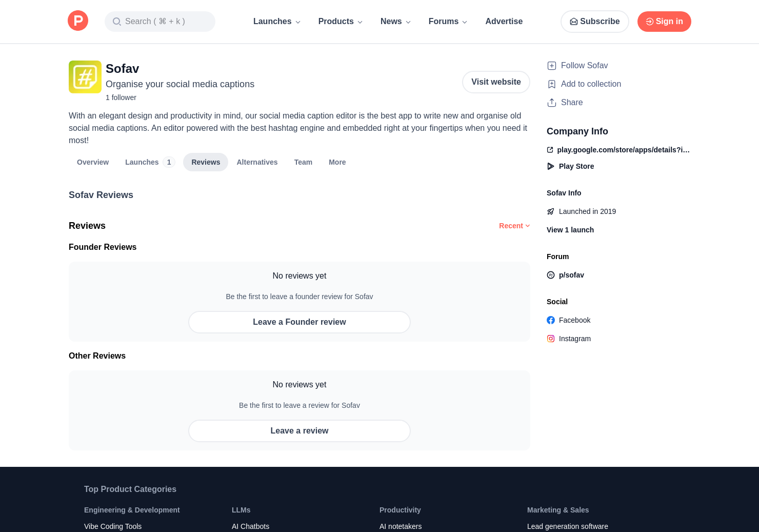
Task: Switch to the Overview tab
Action: 93,162
